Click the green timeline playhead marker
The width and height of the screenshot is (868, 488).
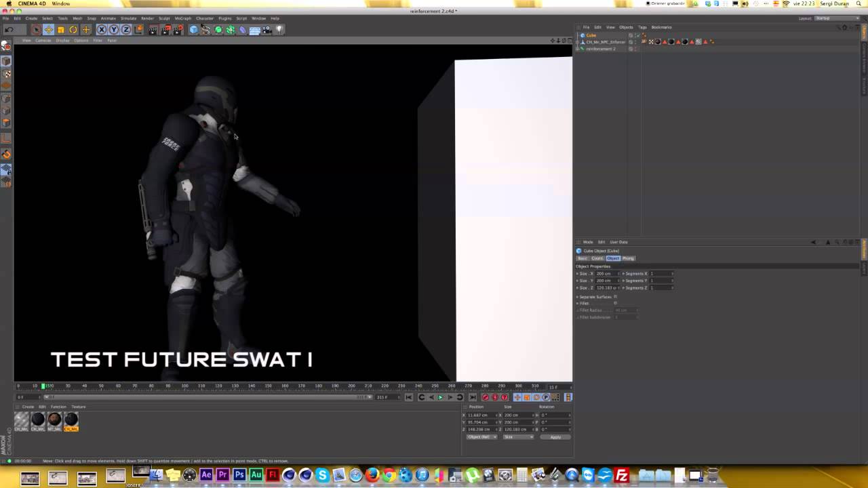[43, 386]
